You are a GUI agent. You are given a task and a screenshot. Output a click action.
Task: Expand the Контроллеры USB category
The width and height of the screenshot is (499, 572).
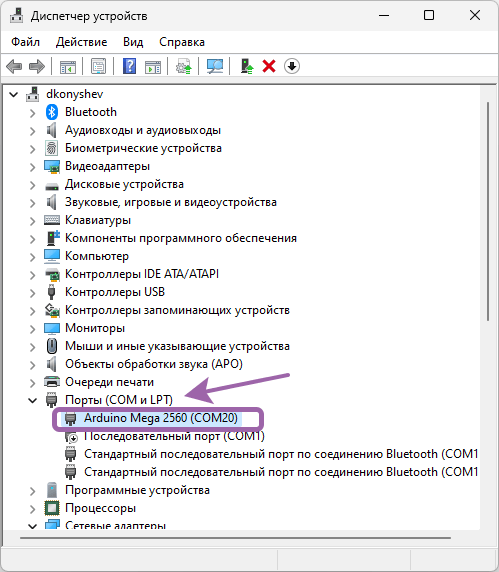pyautogui.click(x=32, y=293)
